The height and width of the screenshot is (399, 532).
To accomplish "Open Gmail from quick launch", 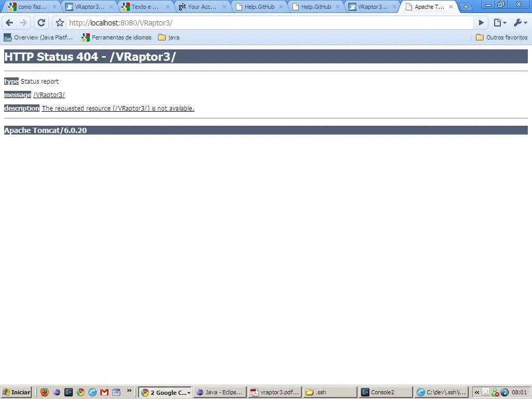I will coord(104,392).
